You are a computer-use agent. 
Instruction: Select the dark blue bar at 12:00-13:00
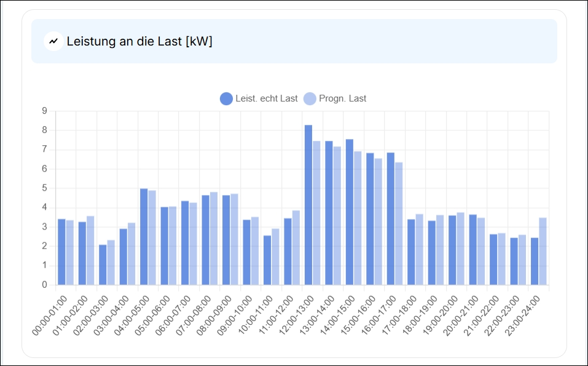click(x=308, y=205)
